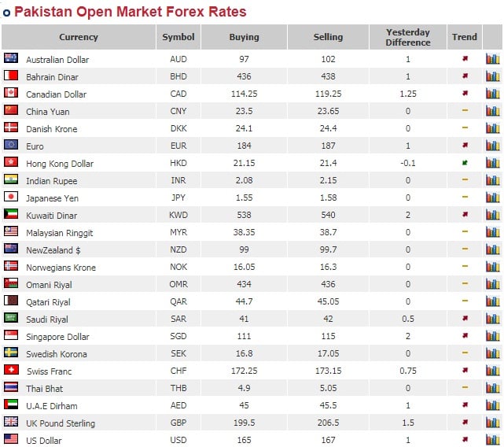Click the Singapore Dollar trend arrow
The width and height of the screenshot is (504, 447).
pos(465,336)
